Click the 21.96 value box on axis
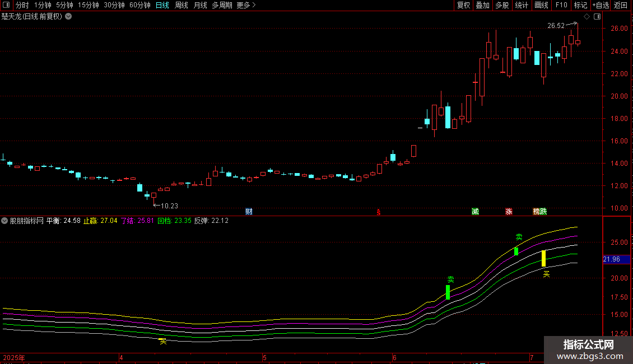Screen dimensions: 633x364 tap(616, 259)
